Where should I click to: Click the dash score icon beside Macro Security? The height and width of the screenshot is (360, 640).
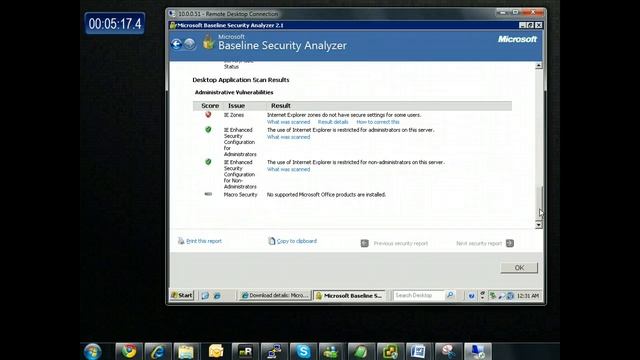pyautogui.click(x=208, y=194)
